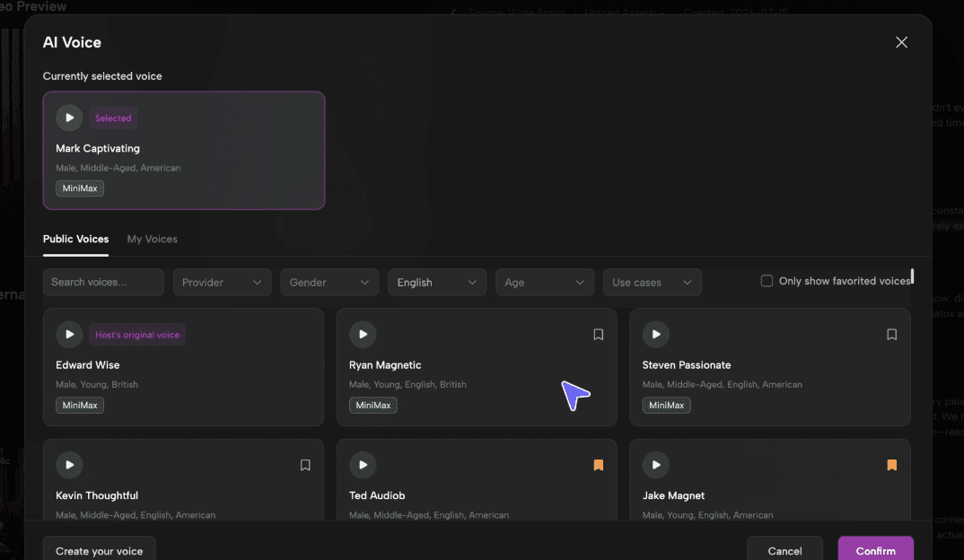Select the Ryan Magnetic voice name
Screen dimensions: 964x560
385,365
